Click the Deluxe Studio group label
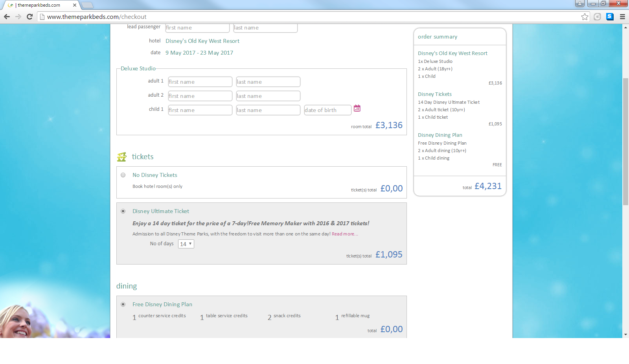Image resolution: width=629 pixels, height=364 pixels. point(138,68)
